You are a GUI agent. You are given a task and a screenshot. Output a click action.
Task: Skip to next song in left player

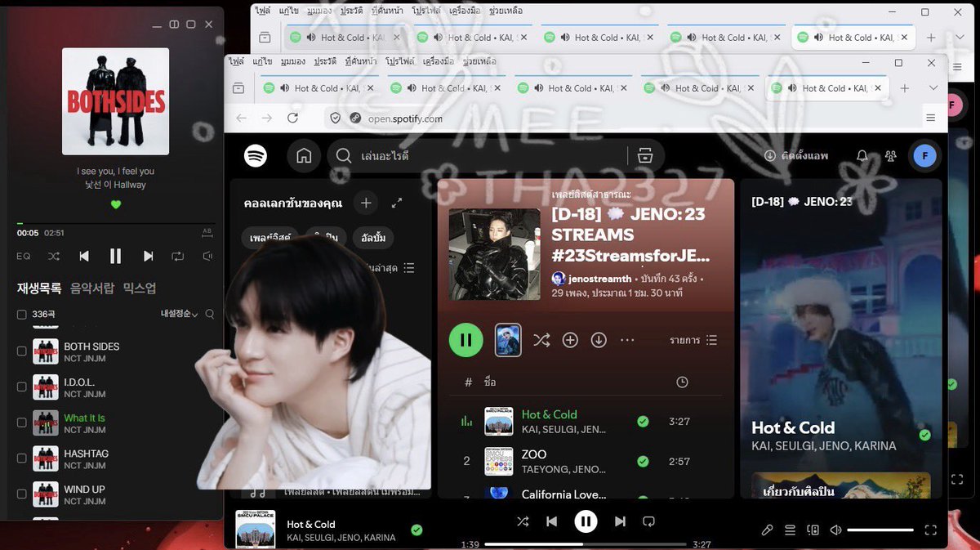148,256
